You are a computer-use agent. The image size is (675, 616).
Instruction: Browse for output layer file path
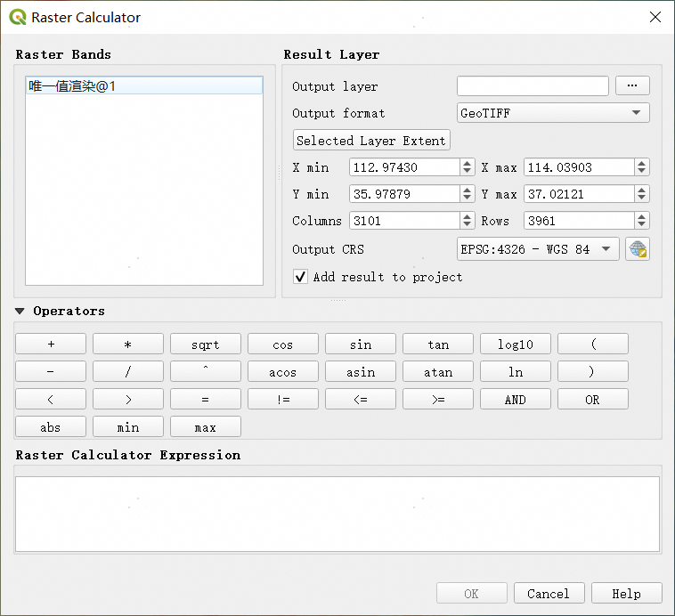click(x=632, y=85)
